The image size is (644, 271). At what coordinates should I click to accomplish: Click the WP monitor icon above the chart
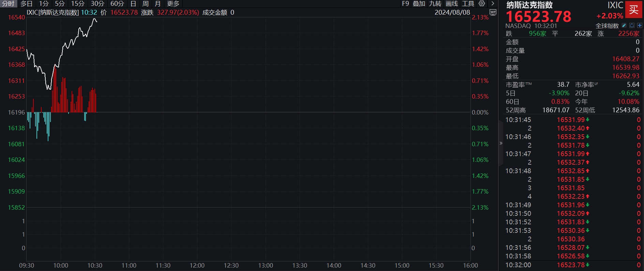pyautogui.click(x=493, y=12)
